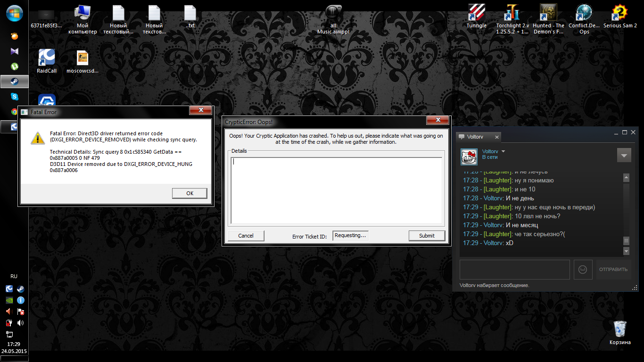
Task: Open the Windows Start orb
Action: (14, 13)
